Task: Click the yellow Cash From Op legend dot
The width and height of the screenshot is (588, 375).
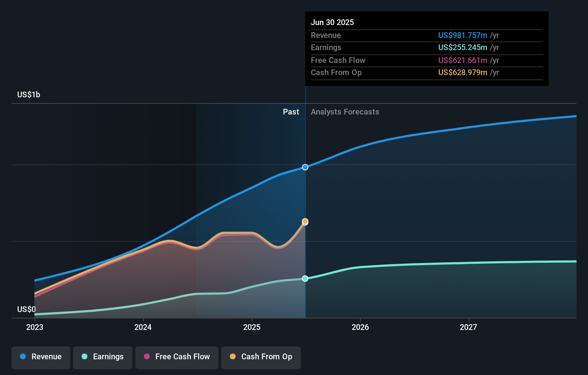Action: coord(233,357)
